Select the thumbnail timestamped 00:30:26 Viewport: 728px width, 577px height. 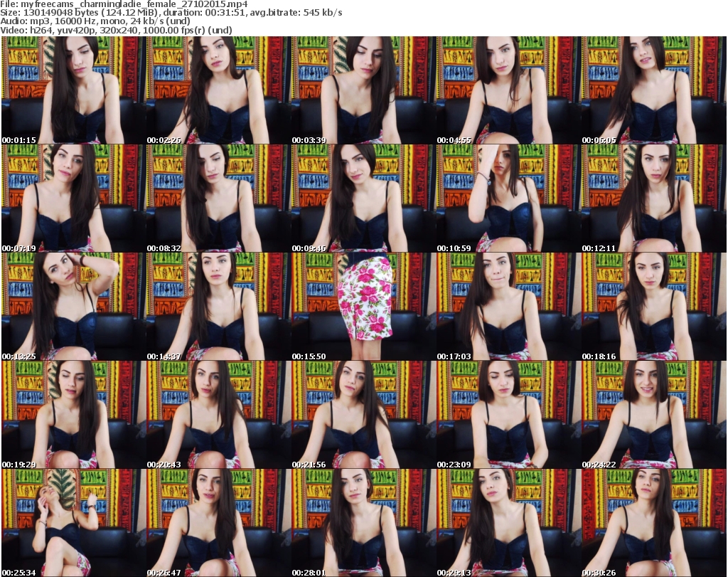click(654, 523)
